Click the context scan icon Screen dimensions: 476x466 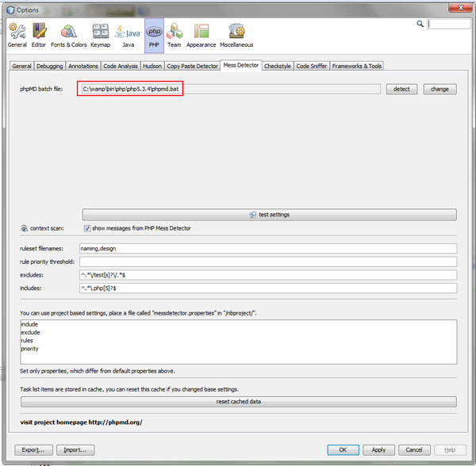24,228
